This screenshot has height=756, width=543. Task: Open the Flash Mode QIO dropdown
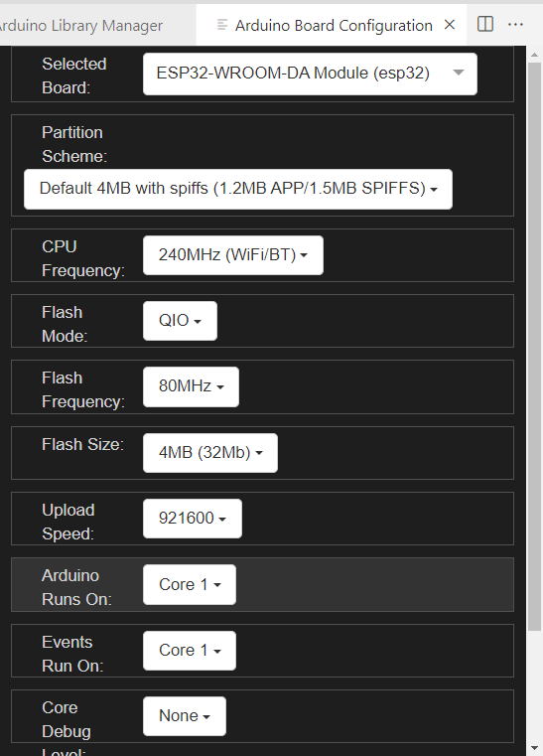point(180,321)
